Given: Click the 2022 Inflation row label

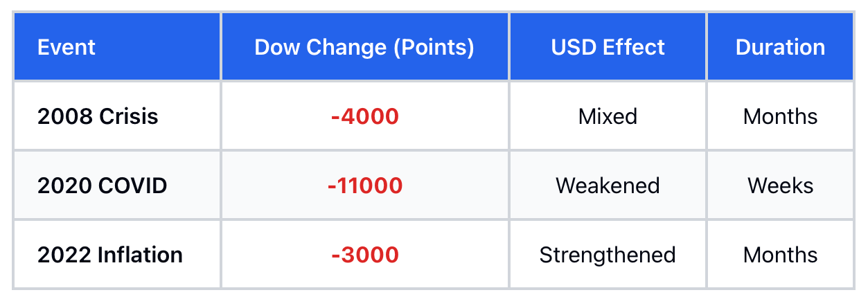Looking at the screenshot, I should pyautogui.click(x=110, y=255).
